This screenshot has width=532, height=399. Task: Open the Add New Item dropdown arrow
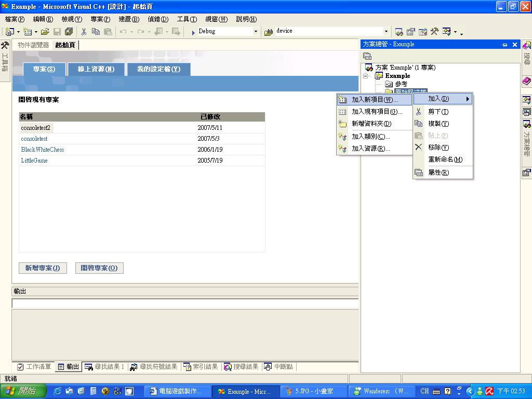[36, 32]
